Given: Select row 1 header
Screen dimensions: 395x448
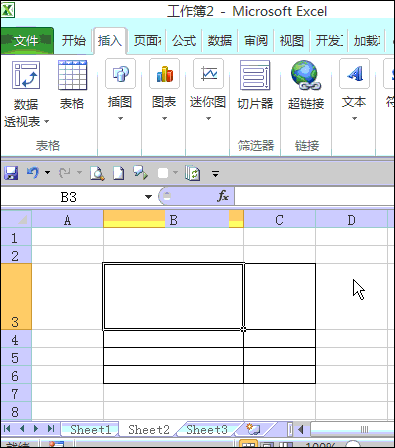Looking at the screenshot, I should [16, 238].
